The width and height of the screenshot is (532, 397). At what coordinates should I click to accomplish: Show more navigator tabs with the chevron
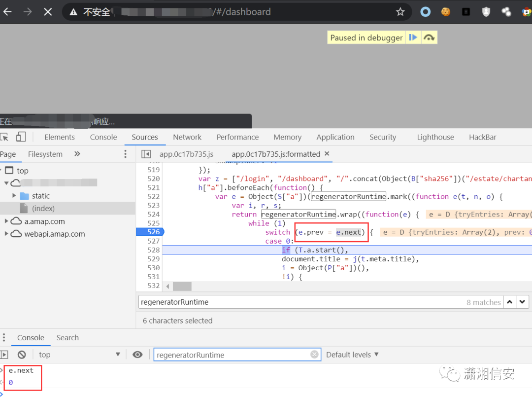77,154
